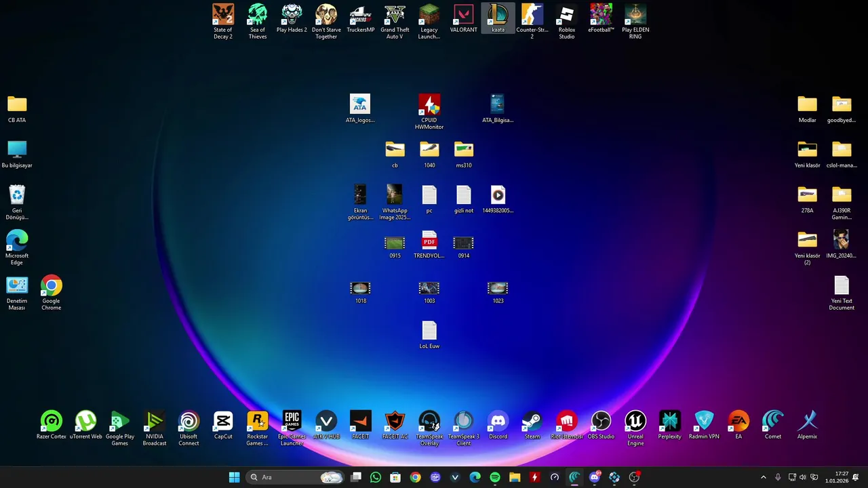
Task: Open Microsoft Edge desktop shortcut
Action: [17, 247]
